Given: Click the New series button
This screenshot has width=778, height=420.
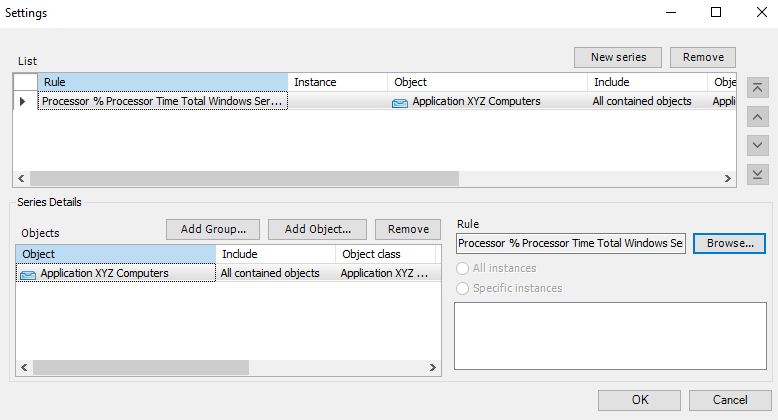Looking at the screenshot, I should [618, 58].
